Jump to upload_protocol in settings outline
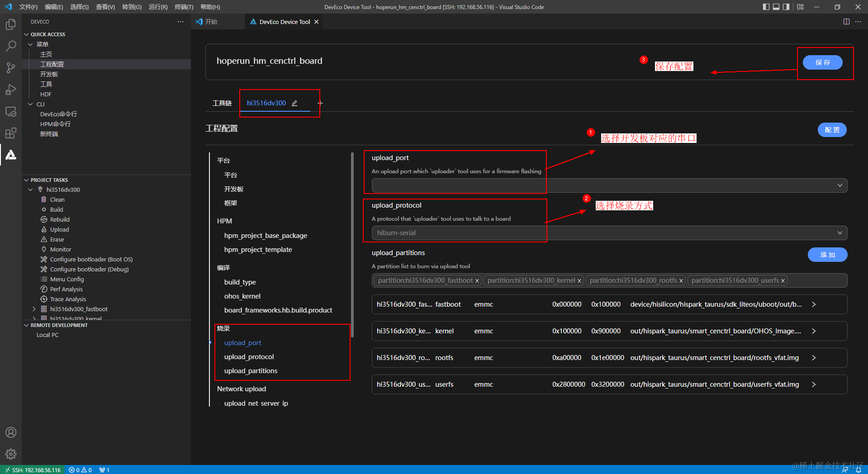868x474 pixels. tap(249, 357)
